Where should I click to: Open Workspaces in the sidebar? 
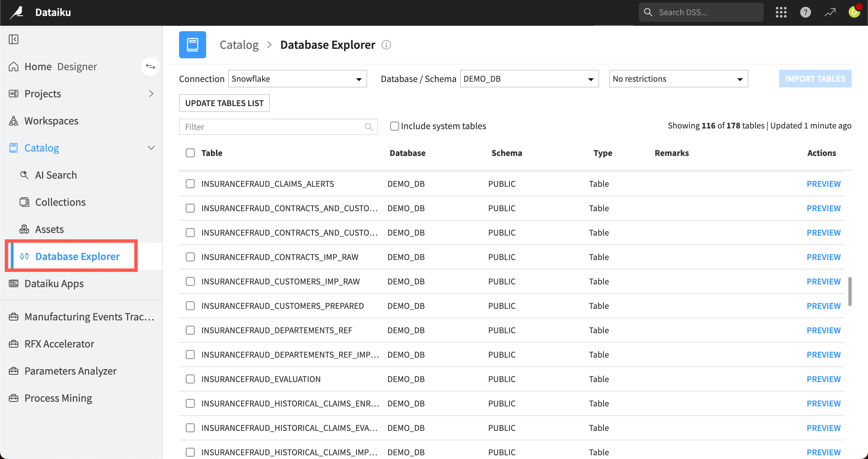(x=51, y=121)
